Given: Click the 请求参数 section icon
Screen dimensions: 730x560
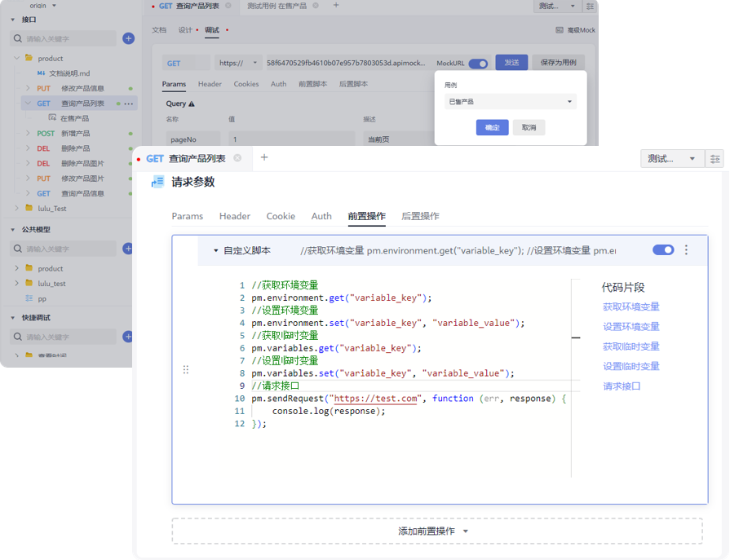Looking at the screenshot, I should [x=157, y=182].
